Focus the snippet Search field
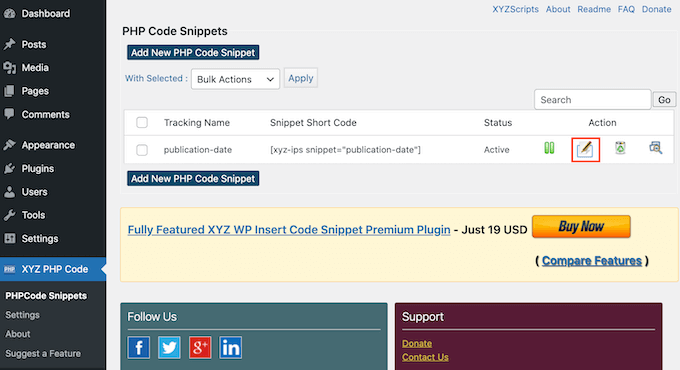The width and height of the screenshot is (680, 370). click(592, 100)
